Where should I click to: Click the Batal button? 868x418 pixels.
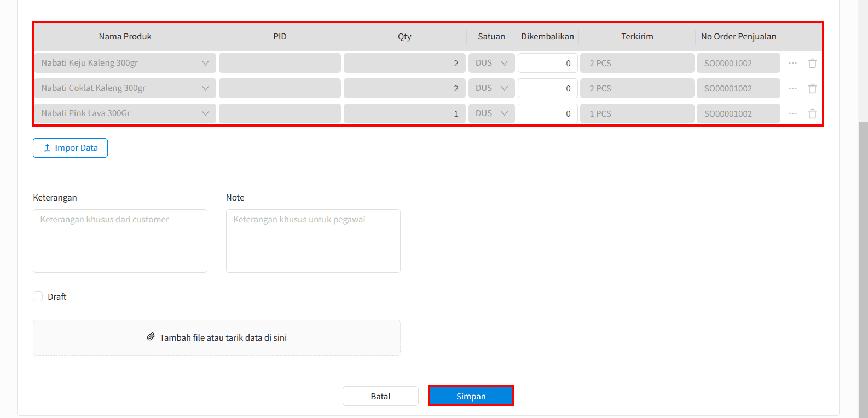click(380, 396)
